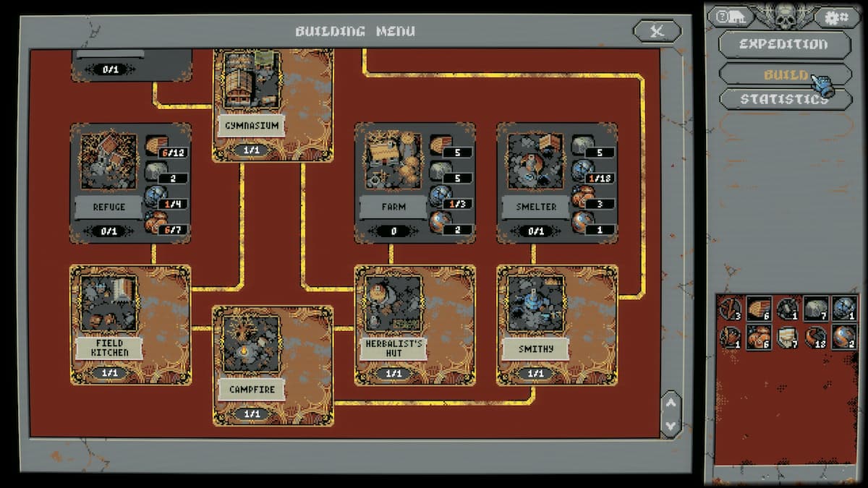868x488 pixels.
Task: Select the orange-blue orb in inventory
Action: pyautogui.click(x=844, y=337)
